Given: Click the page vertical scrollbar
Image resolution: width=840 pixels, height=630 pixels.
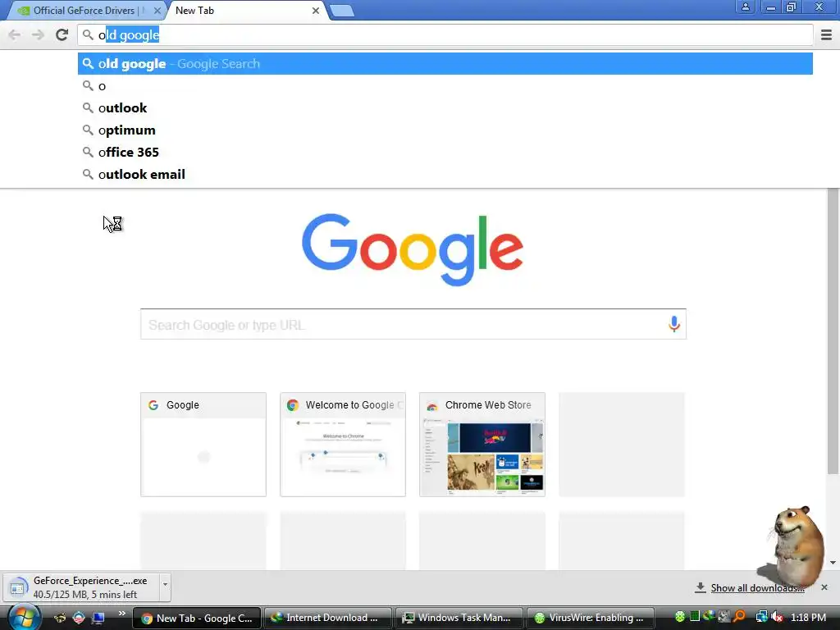Looking at the screenshot, I should [833, 331].
